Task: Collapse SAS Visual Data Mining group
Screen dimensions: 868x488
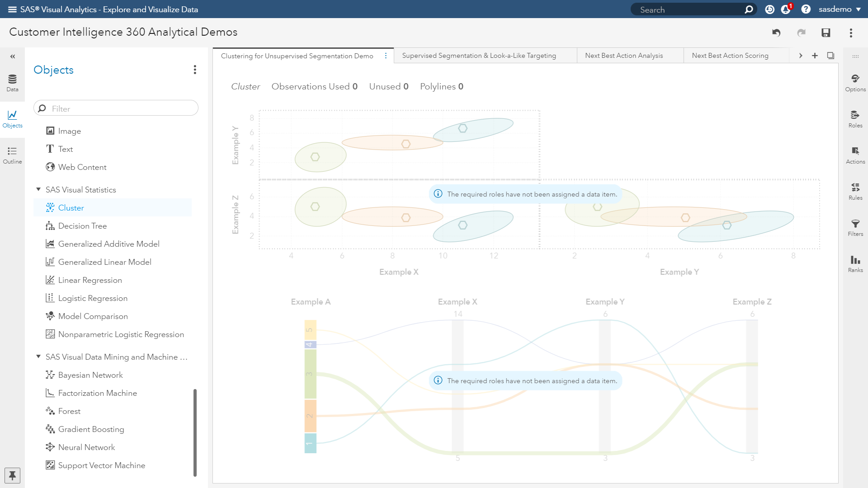Action: [x=38, y=357]
